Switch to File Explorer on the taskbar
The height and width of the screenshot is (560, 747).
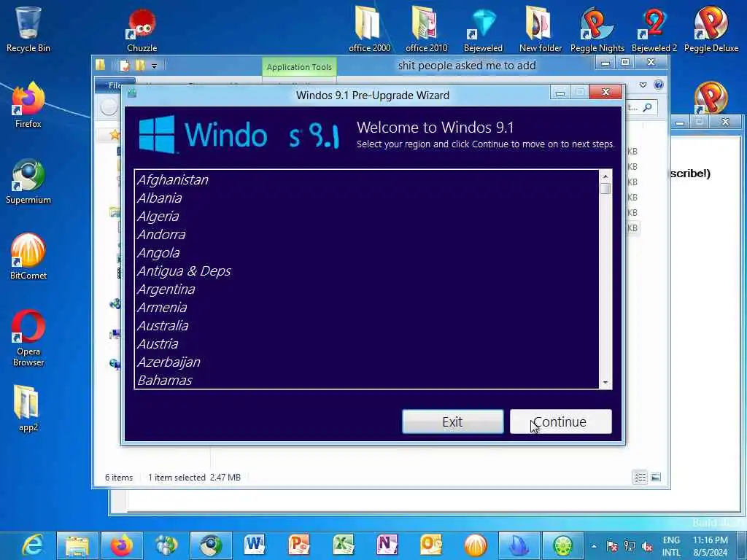(x=77, y=545)
